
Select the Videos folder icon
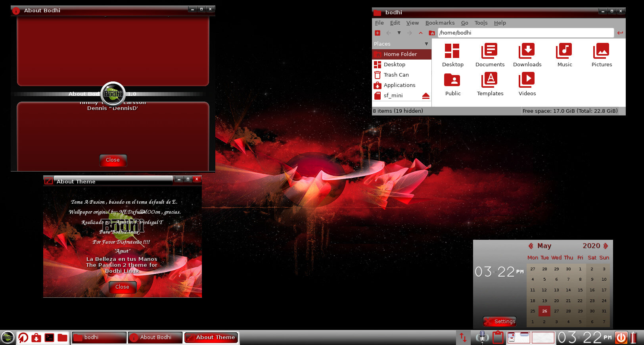click(527, 84)
